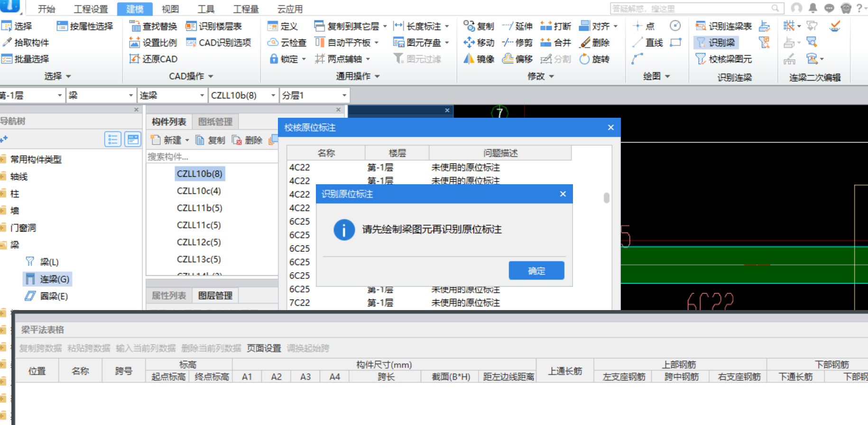Open the 视图 ribbon tab
Image resolution: width=868 pixels, height=425 pixels.
(170, 9)
